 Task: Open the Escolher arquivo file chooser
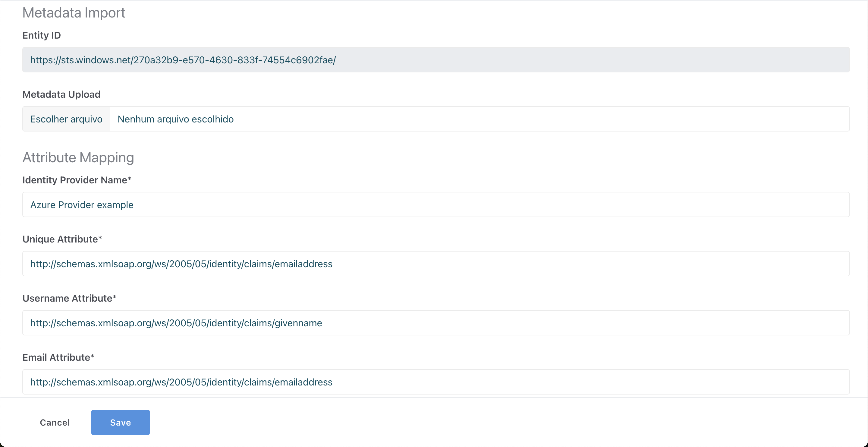[x=66, y=119]
